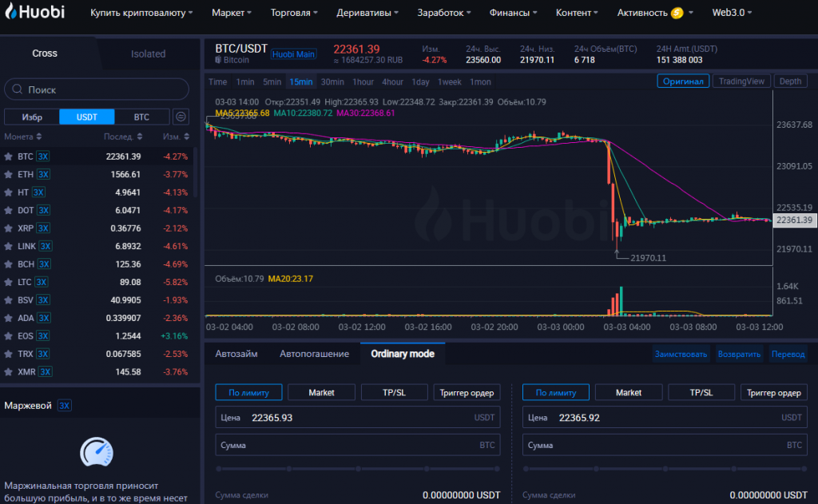818x504 pixels.
Task: Choose Market order type in buy panel
Action: pyautogui.click(x=321, y=392)
